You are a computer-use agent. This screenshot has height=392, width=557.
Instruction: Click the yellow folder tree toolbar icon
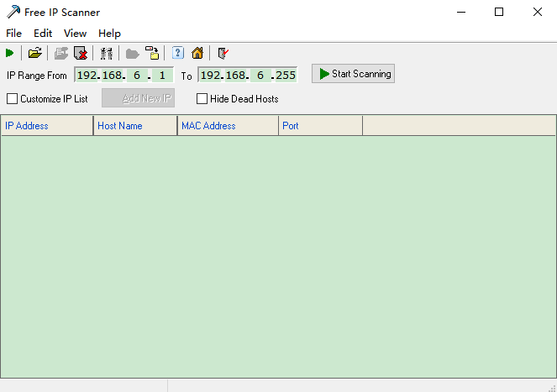tap(152, 53)
